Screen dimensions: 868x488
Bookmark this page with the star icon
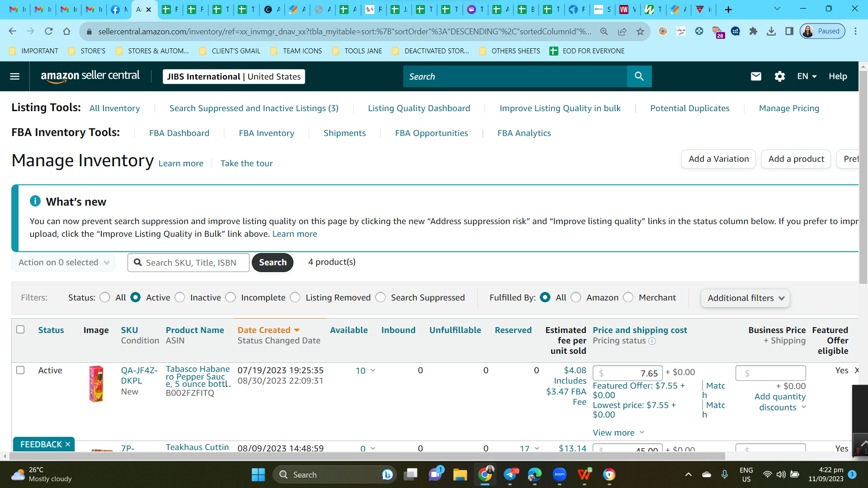click(640, 31)
